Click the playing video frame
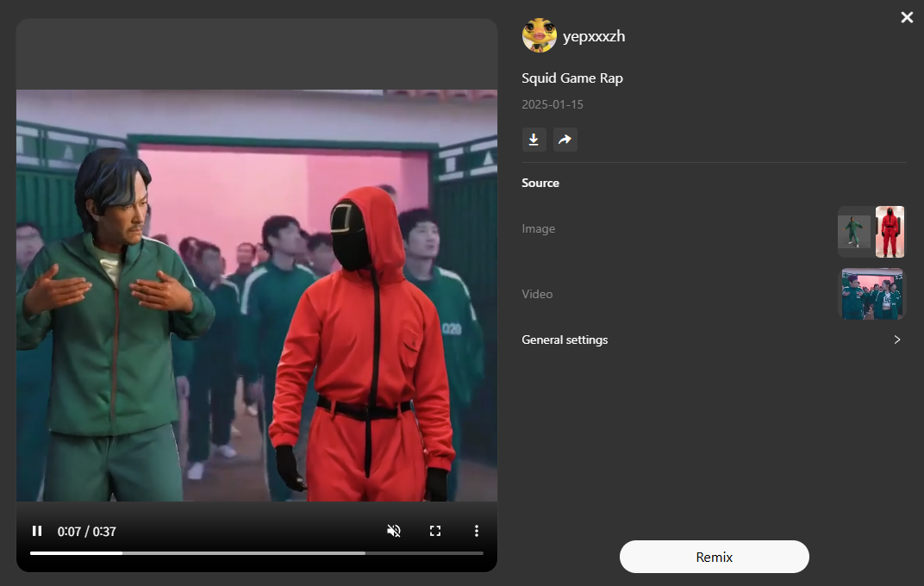Image resolution: width=924 pixels, height=586 pixels. [x=257, y=295]
